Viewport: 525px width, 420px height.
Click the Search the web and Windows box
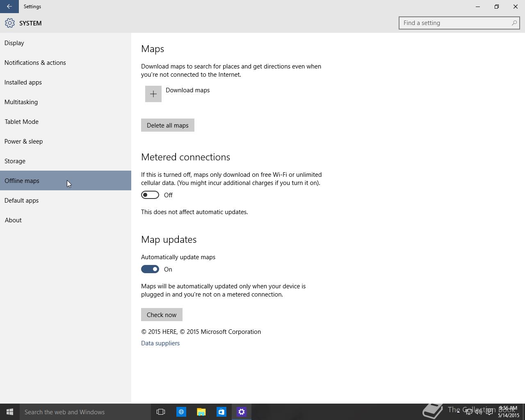click(85, 412)
